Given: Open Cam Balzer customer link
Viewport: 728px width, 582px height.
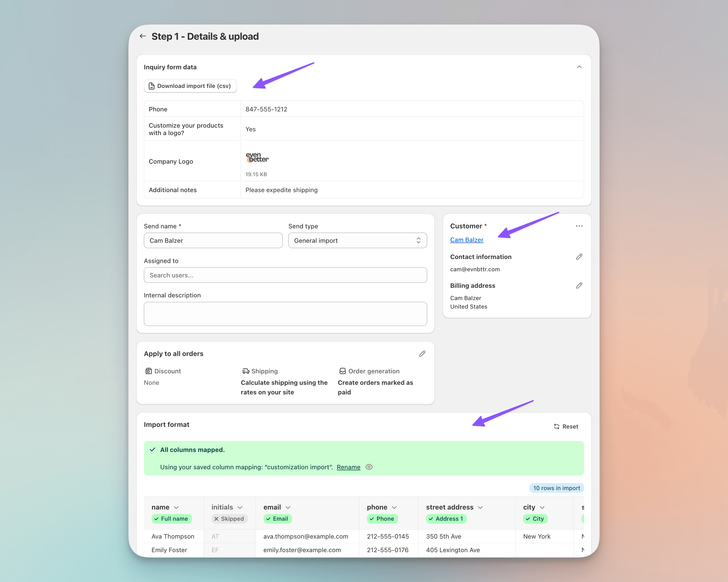Looking at the screenshot, I should click(x=467, y=240).
